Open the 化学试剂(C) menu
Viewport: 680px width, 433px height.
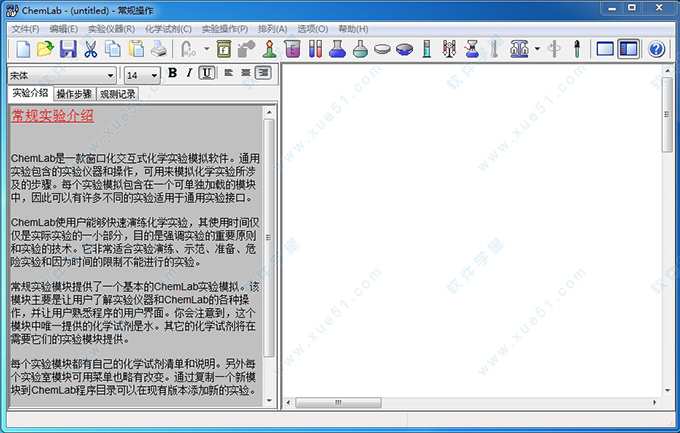coord(168,29)
